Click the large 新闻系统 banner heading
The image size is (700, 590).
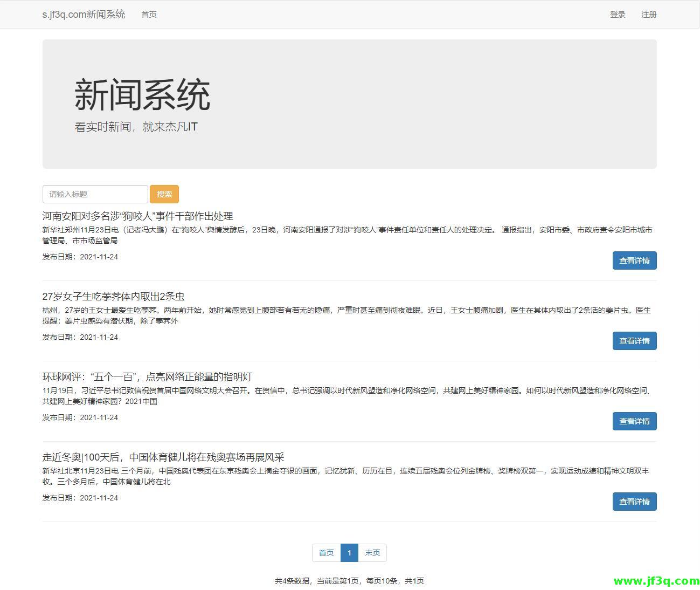tap(142, 95)
